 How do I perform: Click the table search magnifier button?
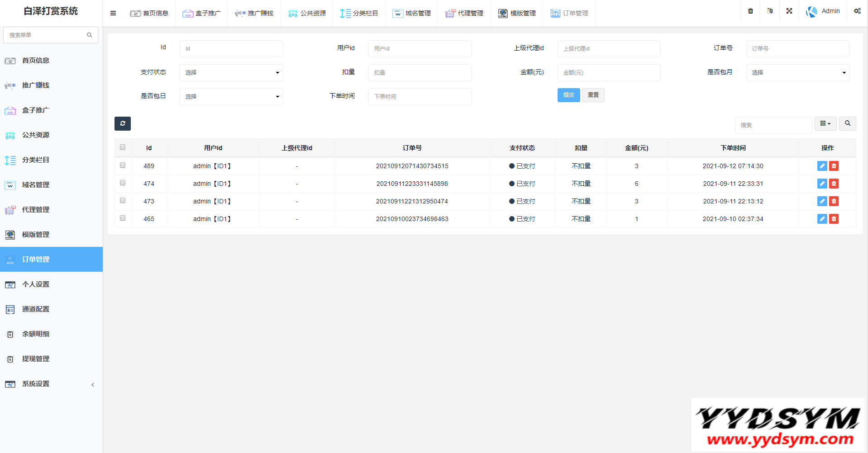[x=847, y=123]
